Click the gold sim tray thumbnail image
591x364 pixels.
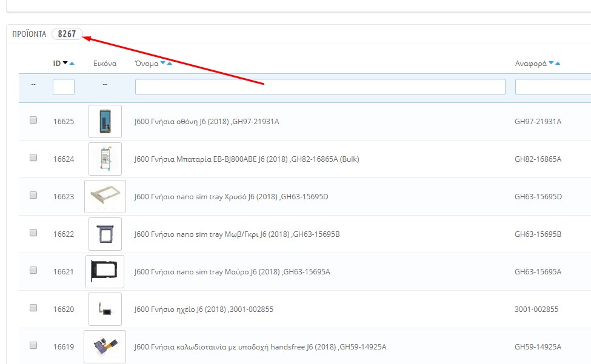point(105,196)
